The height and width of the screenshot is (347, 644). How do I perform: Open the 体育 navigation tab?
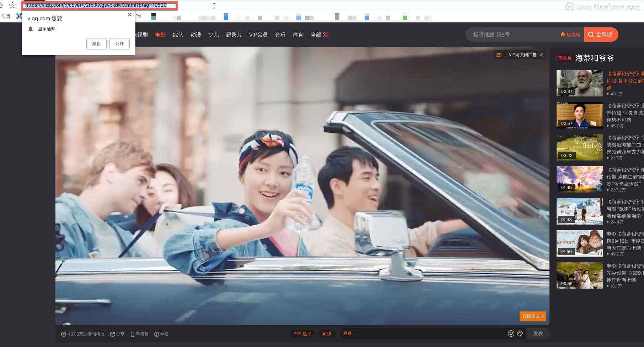tap(298, 35)
